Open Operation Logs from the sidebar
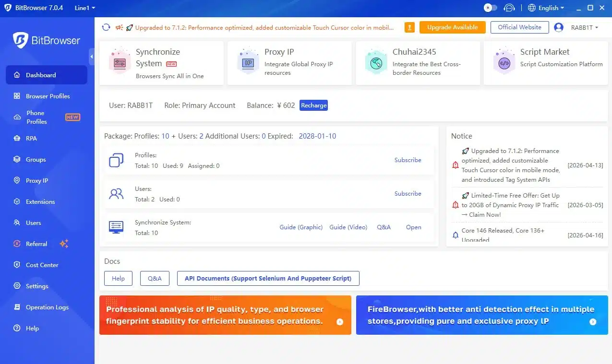 click(47, 307)
